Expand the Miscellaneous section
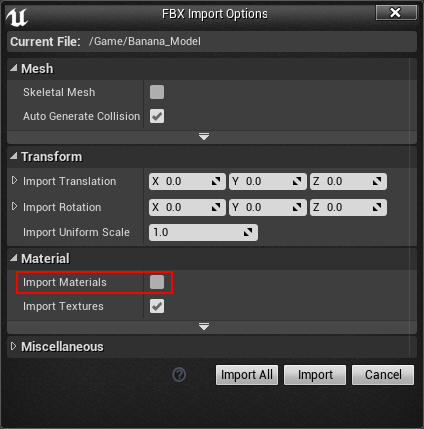 pos(13,346)
